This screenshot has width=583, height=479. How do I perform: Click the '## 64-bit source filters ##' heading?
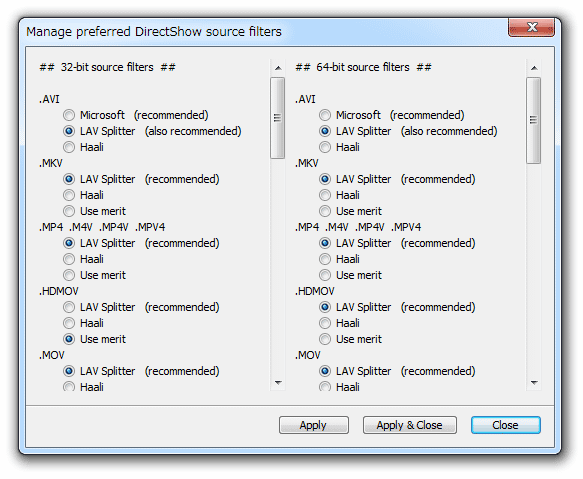click(363, 67)
